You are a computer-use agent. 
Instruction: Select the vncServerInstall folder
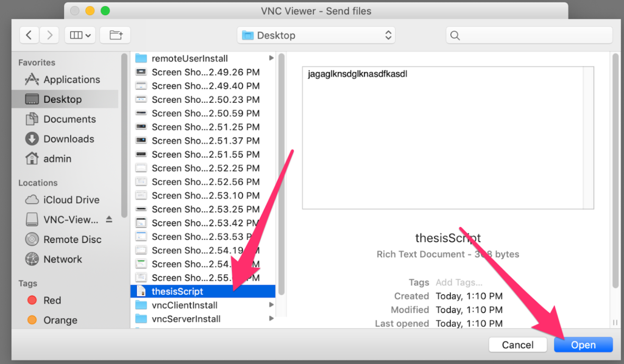203,319
